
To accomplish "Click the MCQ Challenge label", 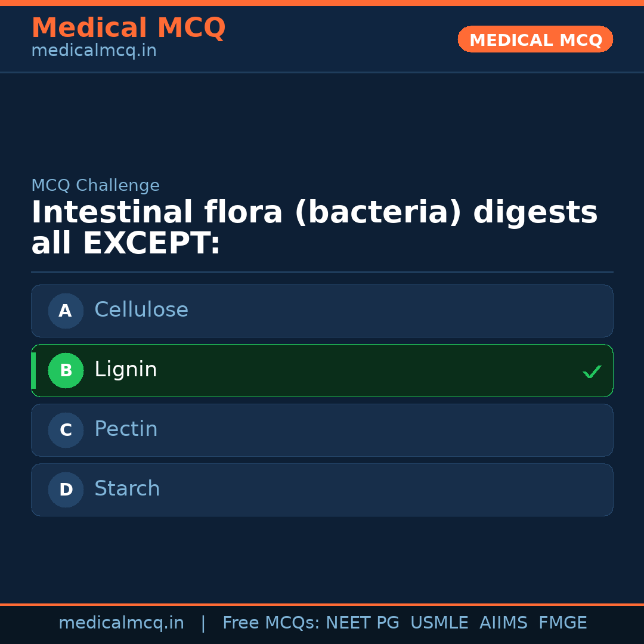I will pyautogui.click(x=95, y=185).
